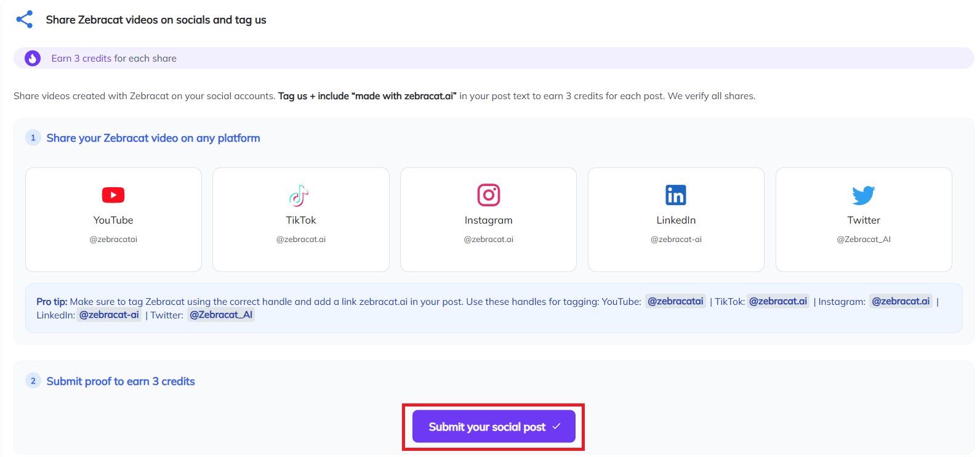Click the "Pro tip:" label
This screenshot has width=980, height=457.
click(x=52, y=302)
